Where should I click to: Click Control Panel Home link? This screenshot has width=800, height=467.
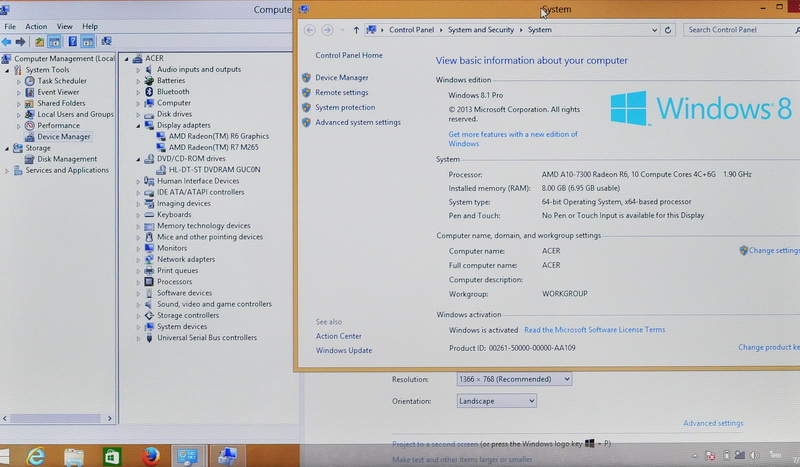click(349, 55)
